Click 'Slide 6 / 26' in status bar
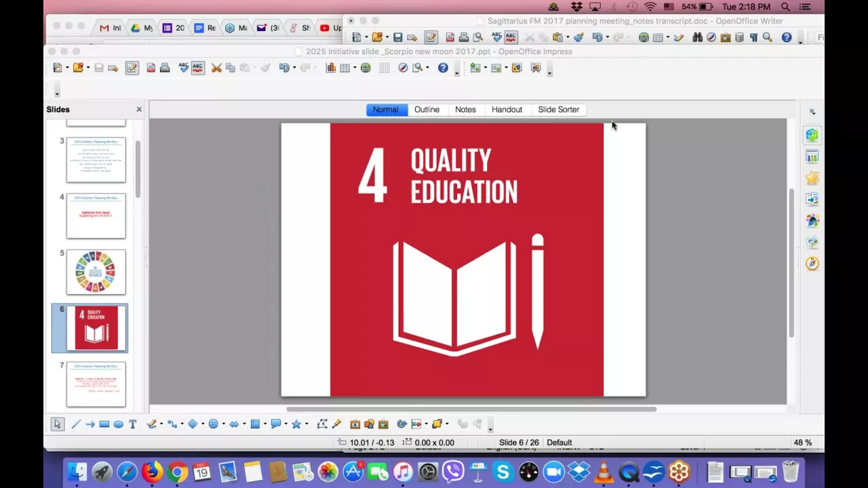 [519, 443]
